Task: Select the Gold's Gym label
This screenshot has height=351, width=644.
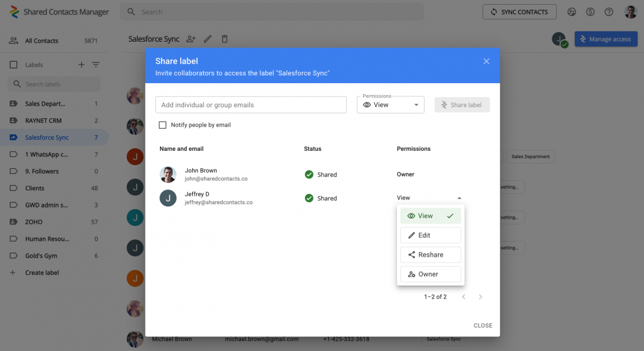Action: pyautogui.click(x=54, y=256)
